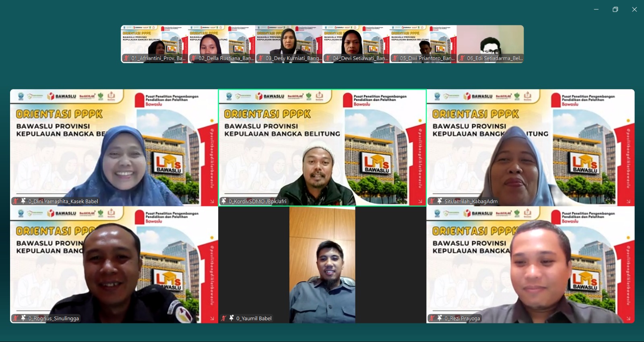The image size is (644, 342).
Task: Click the name label "05_Dwi Priantoro_Ban..."
Action: (427, 58)
